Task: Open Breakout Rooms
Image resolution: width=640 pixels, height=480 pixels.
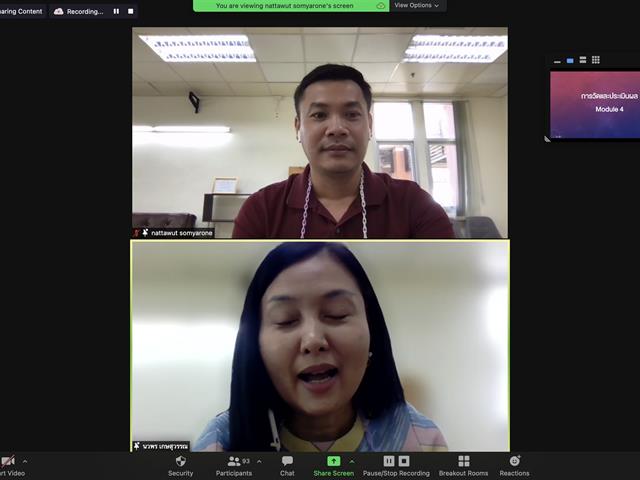Action: (463, 466)
